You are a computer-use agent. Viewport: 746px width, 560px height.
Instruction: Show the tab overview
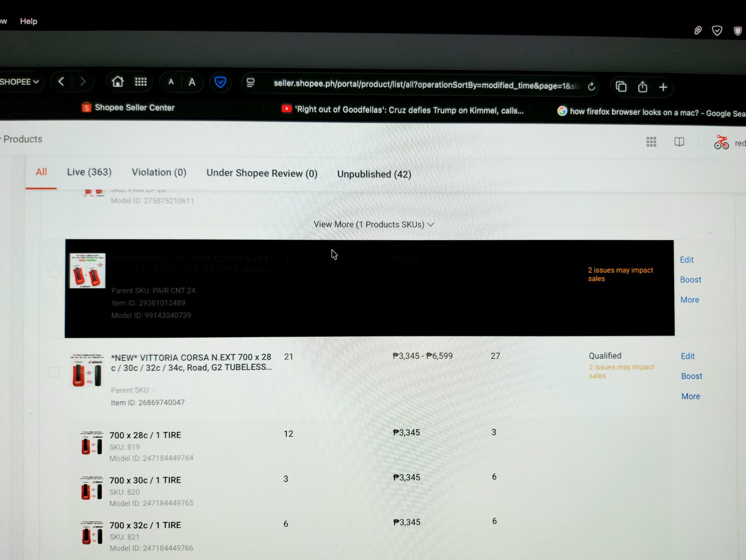click(621, 87)
